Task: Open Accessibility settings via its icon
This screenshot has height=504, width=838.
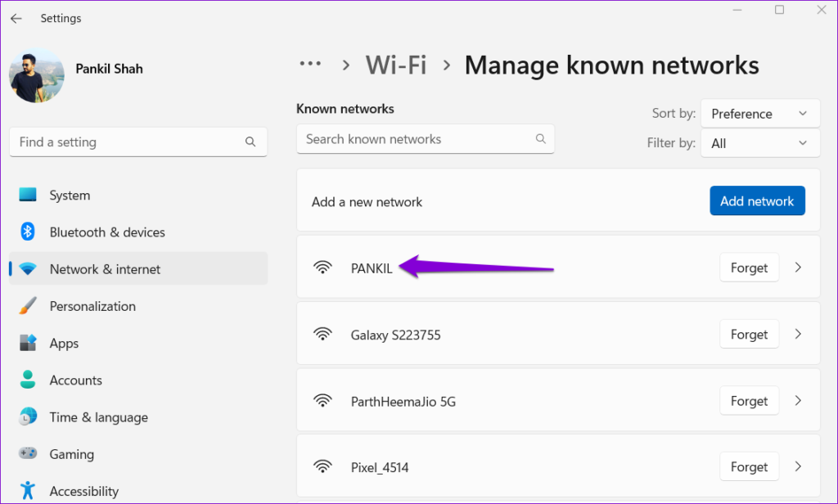Action: click(x=28, y=490)
